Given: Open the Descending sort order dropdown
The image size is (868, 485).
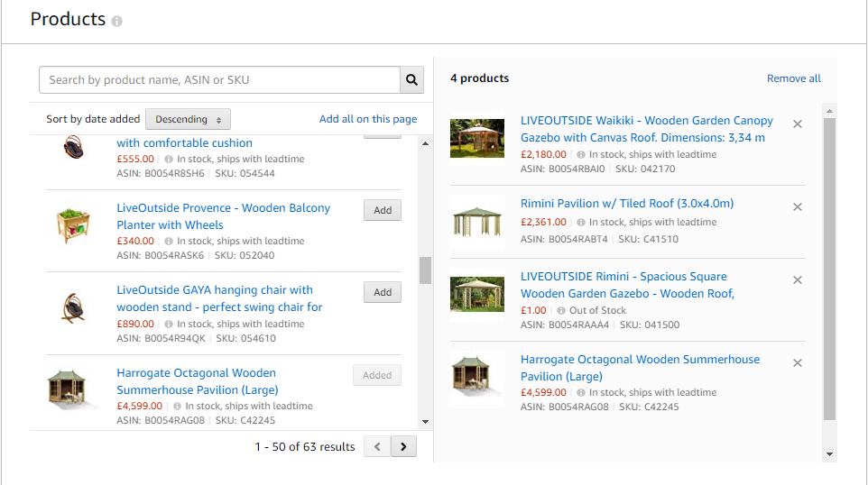Looking at the screenshot, I should pos(188,119).
